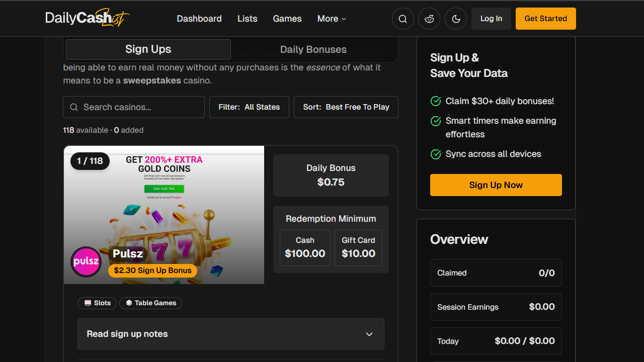Viewport: 644px width, 362px height.
Task: Open the Games nav item
Action: 287,19
